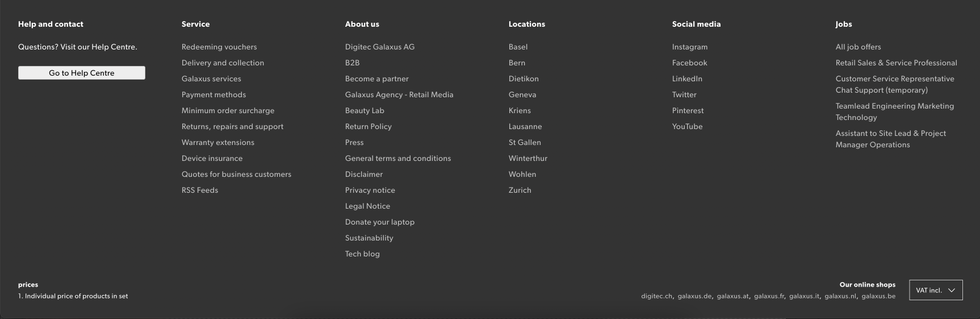The height and width of the screenshot is (319, 980).
Task: Open Quotes for business customers
Action: click(x=236, y=174)
